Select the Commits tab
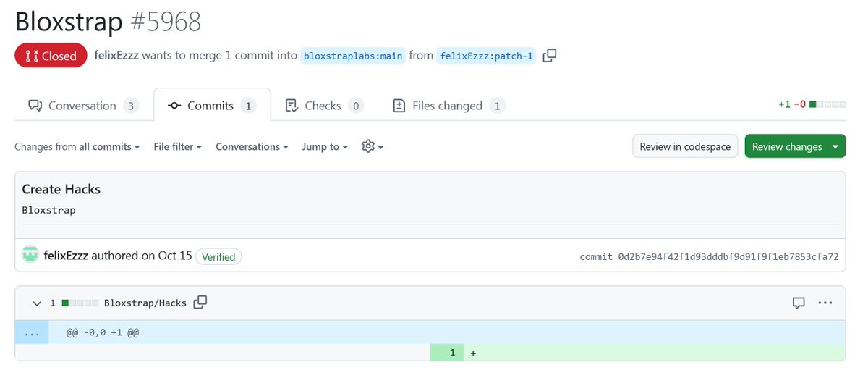Screen dimensions: 868x386 (212, 105)
